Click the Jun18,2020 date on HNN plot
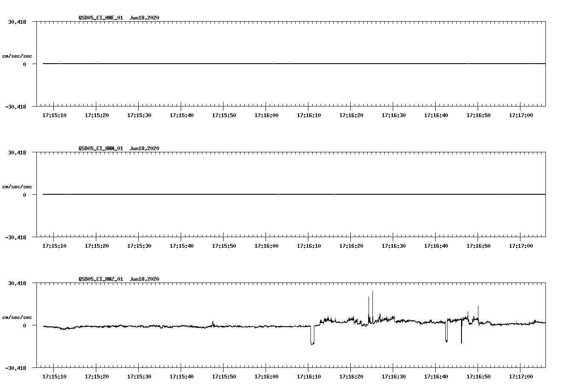Viewport: 576px width, 392px height. 145,148
